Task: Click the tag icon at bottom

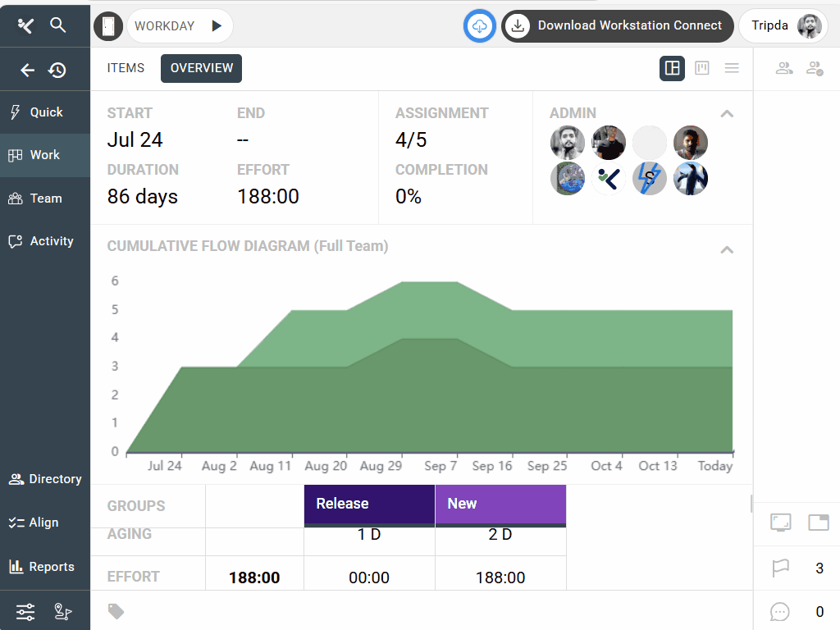Action: click(x=116, y=611)
